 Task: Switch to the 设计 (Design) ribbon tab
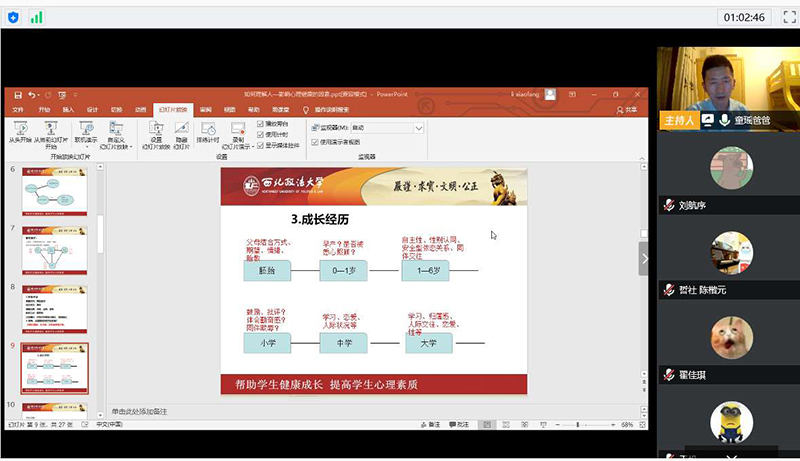92,109
